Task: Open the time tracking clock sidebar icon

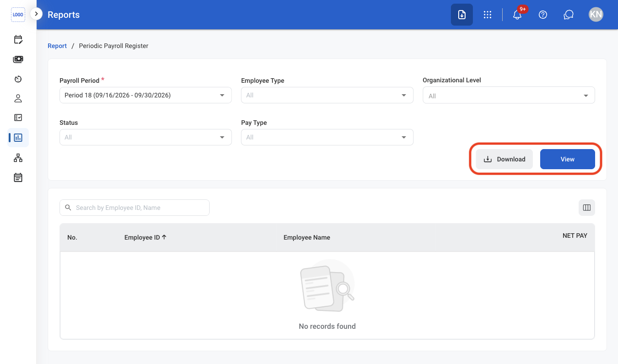Action: (x=18, y=79)
